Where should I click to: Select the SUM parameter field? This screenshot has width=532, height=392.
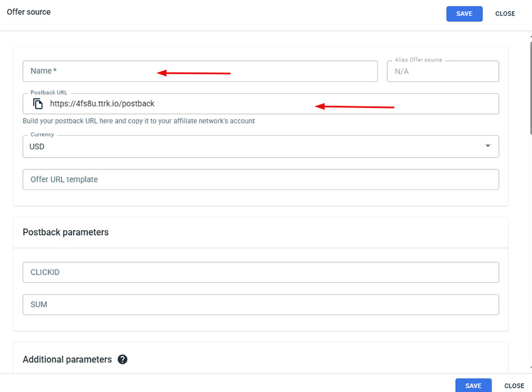(x=260, y=305)
